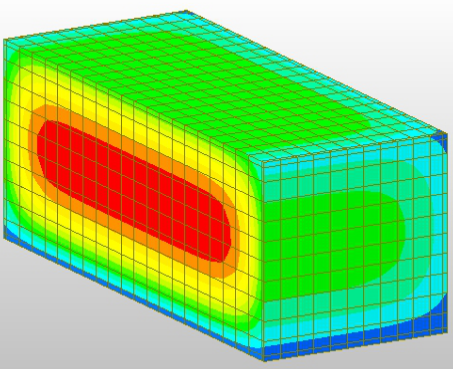This screenshot has width=453, height=369.
Task: Select the bottom front corner vertex of the block
Action: tap(263, 360)
